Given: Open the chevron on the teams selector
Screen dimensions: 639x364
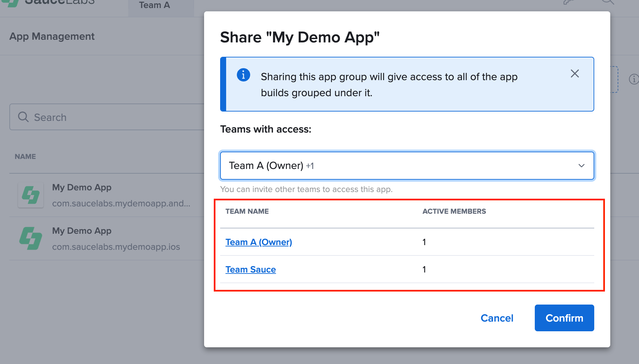Looking at the screenshot, I should tap(582, 166).
